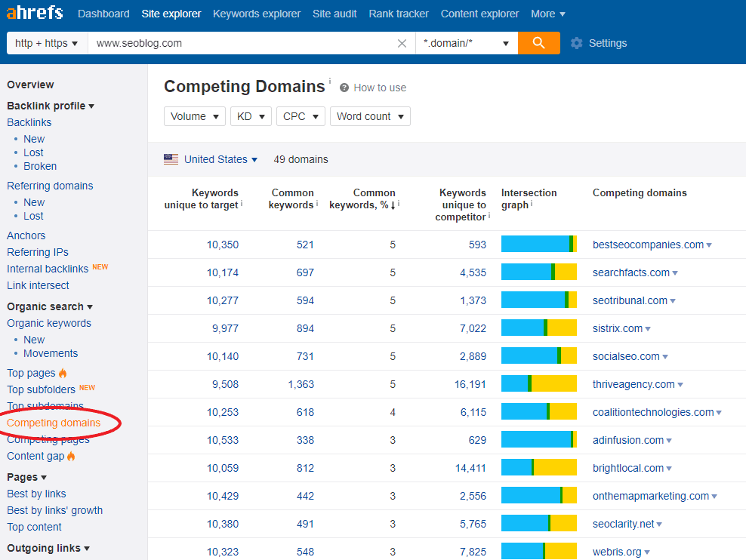Open Rank tracker from top navigation

click(x=399, y=14)
